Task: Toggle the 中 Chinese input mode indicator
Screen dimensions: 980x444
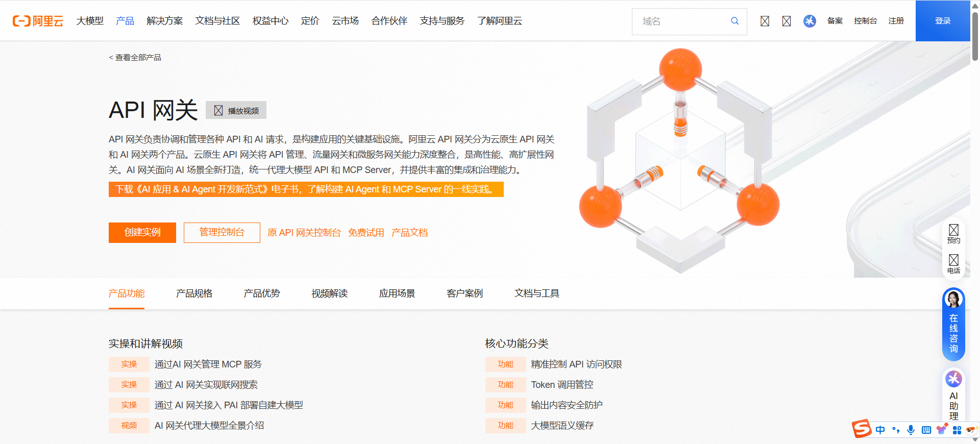Action: (880, 430)
